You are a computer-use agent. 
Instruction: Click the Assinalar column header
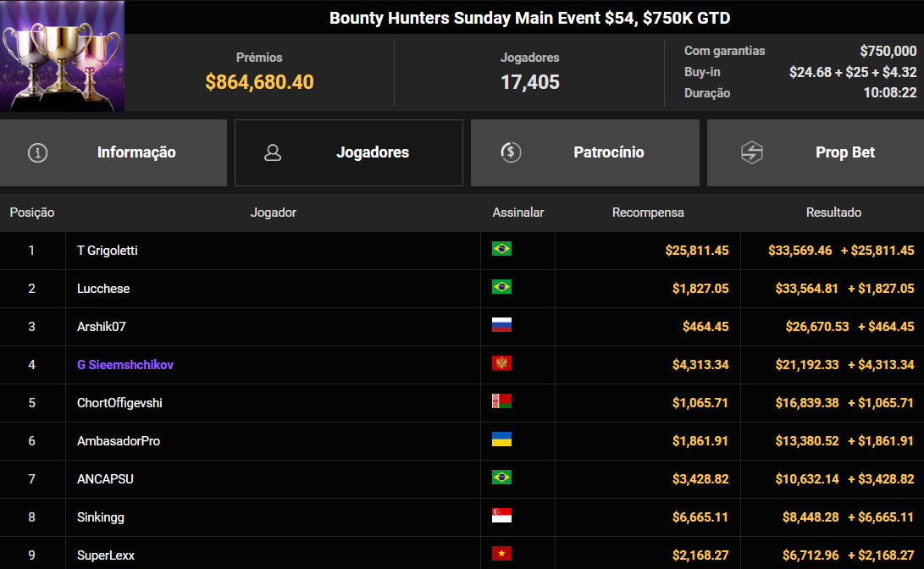518,213
